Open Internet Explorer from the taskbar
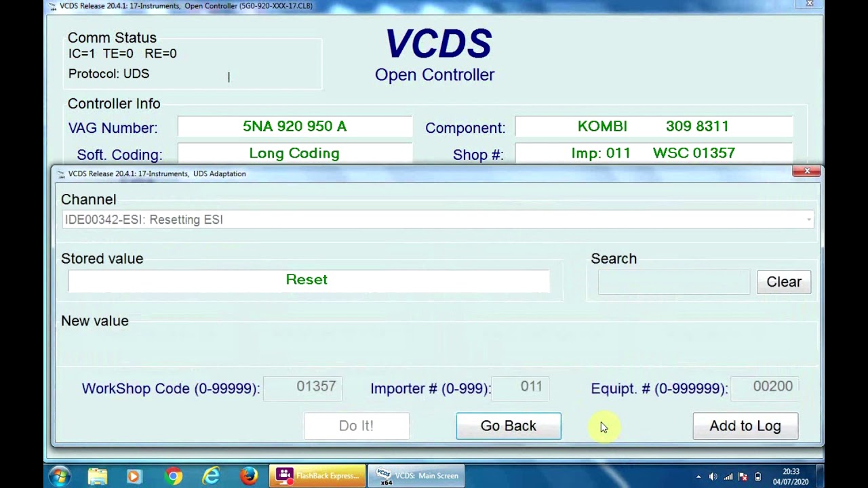 211,476
